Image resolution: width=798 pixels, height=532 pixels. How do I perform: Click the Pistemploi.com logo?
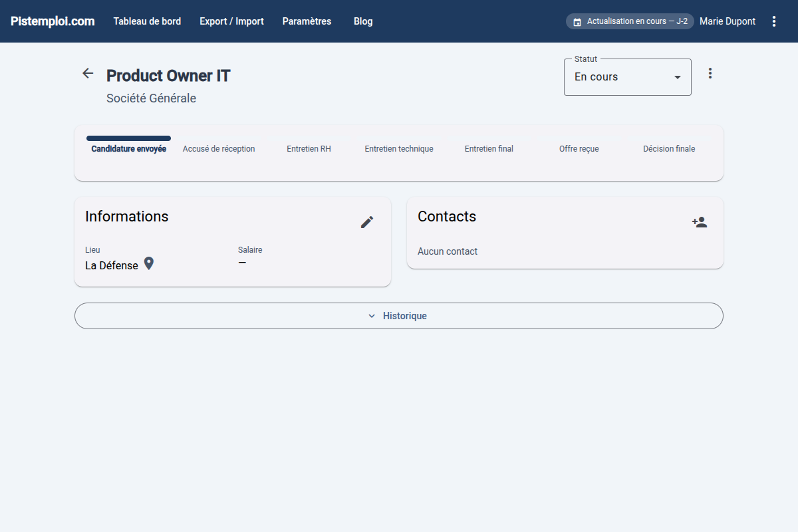point(53,21)
